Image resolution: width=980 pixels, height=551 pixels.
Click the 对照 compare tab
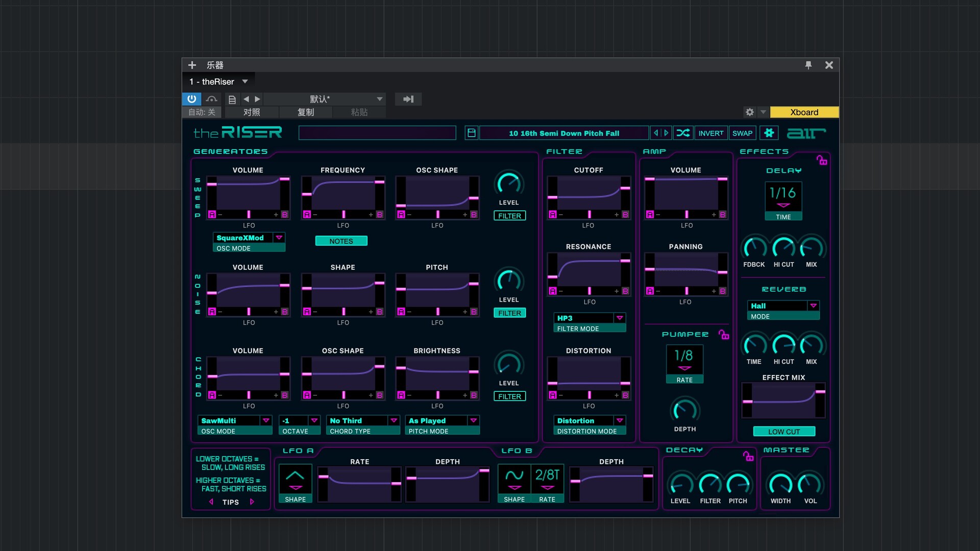coord(252,112)
